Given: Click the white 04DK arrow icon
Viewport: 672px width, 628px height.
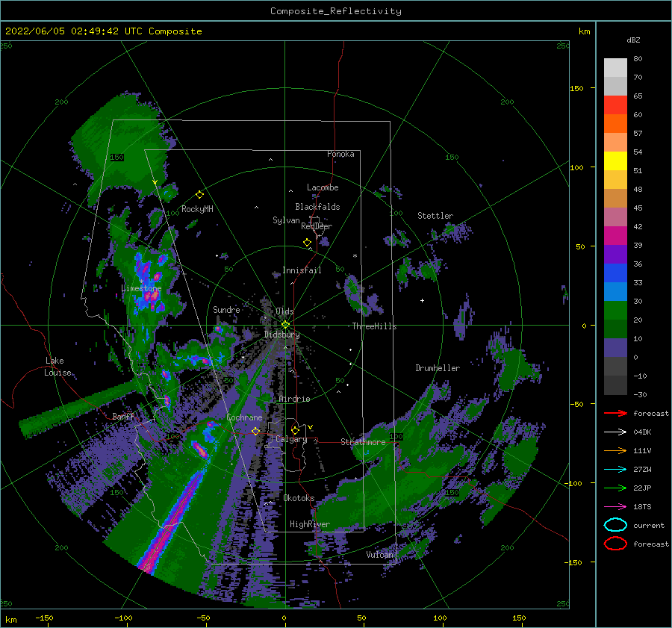Looking at the screenshot, I should point(615,432).
